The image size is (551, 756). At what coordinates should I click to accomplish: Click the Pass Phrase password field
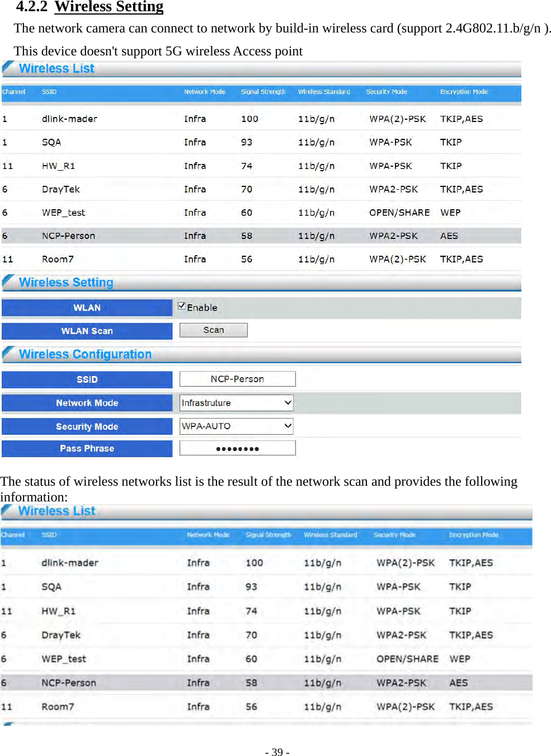[237, 448]
